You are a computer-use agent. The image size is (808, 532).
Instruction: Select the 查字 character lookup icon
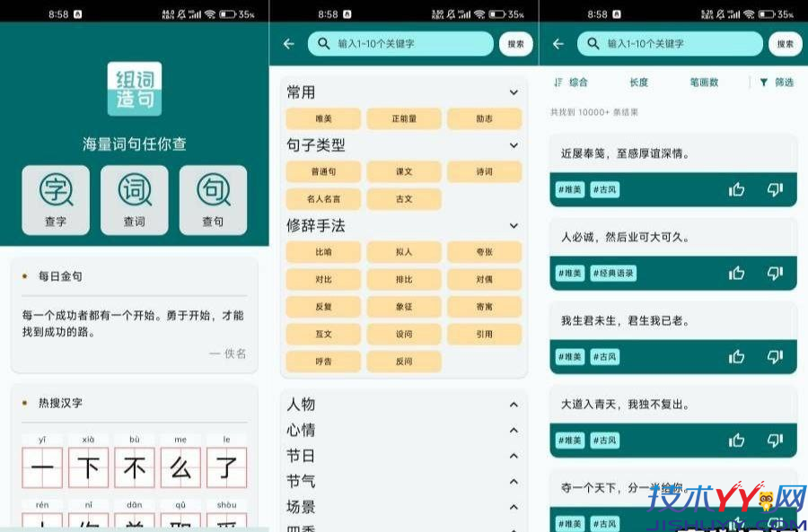(x=55, y=199)
